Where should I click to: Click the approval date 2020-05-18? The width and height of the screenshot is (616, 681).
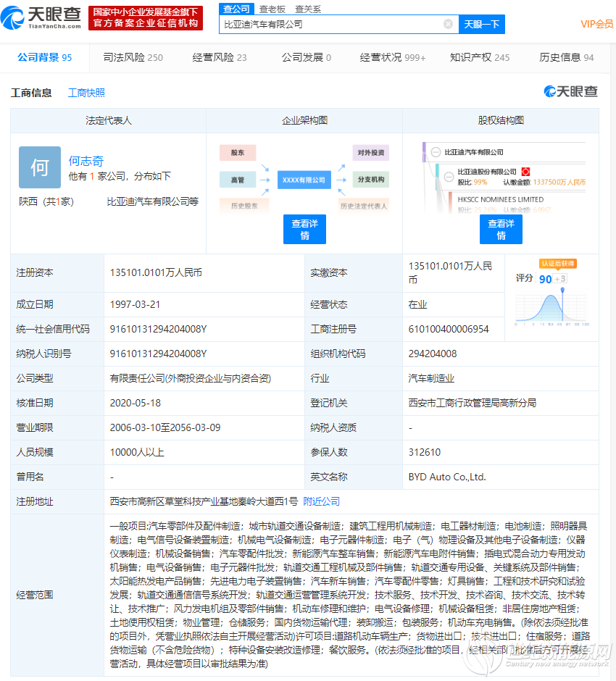pos(135,403)
